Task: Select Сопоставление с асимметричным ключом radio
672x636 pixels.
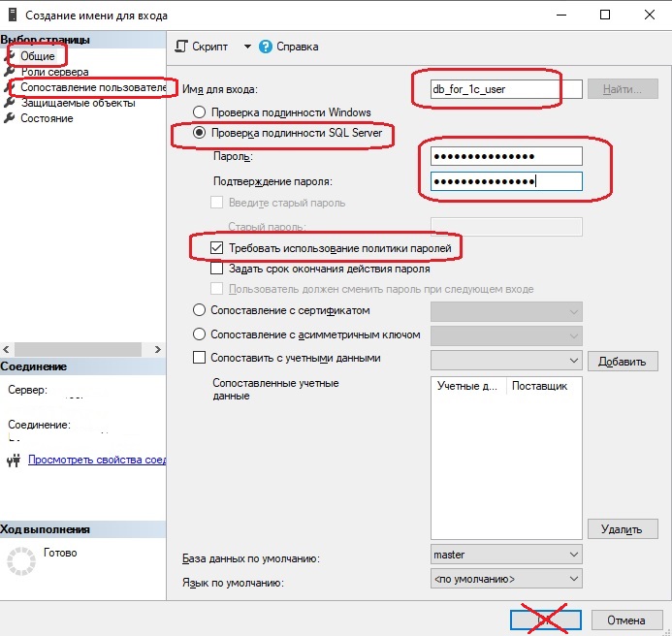Action: (199, 334)
